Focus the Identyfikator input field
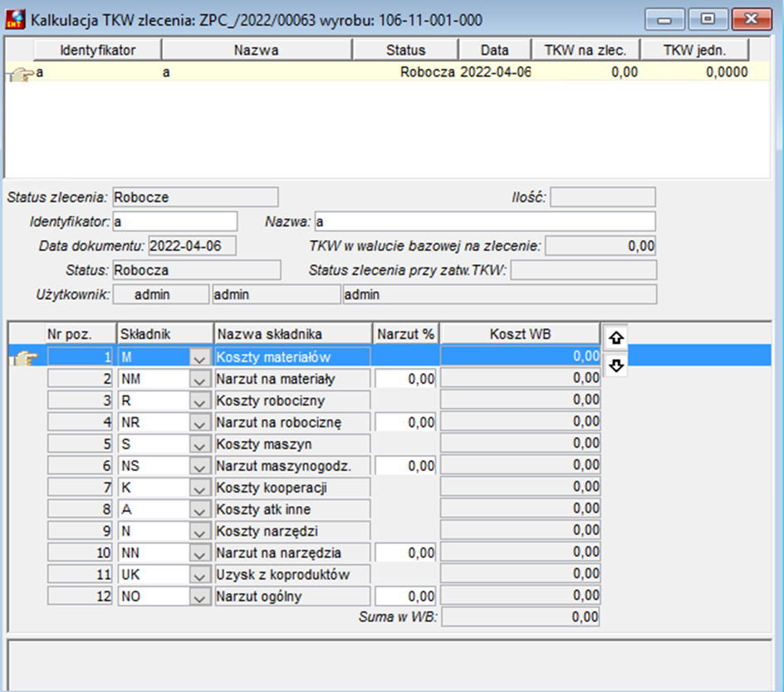 coord(175,222)
